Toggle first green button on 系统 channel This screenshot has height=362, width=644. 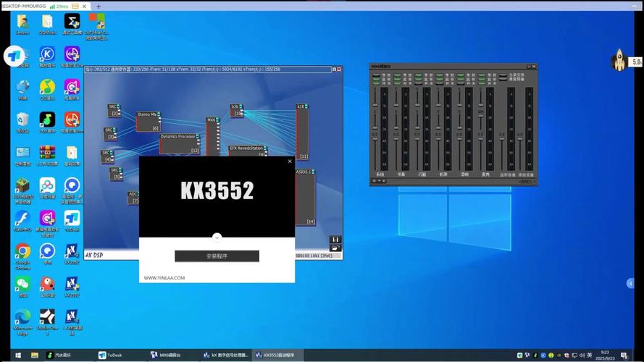pos(377,75)
